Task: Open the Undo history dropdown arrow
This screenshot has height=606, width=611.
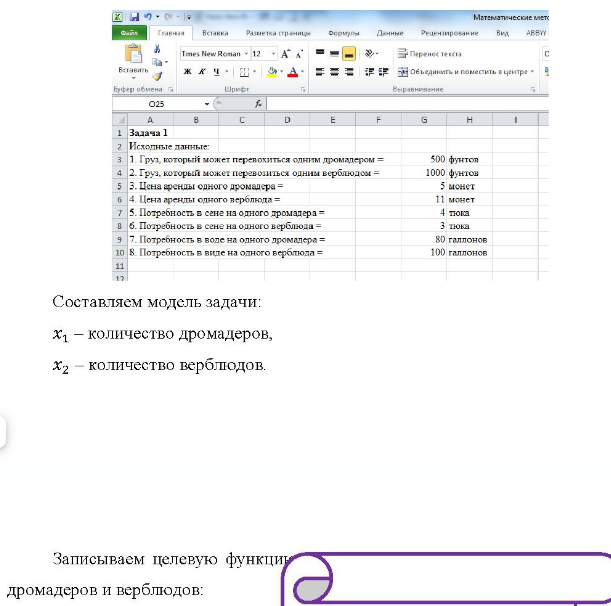Action: point(157,17)
